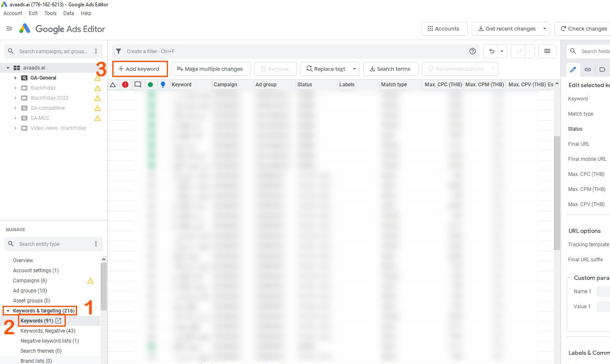Screen dimensions: 610x364
Task: Open Get recent changes dropdown arrow
Action: [544, 29]
